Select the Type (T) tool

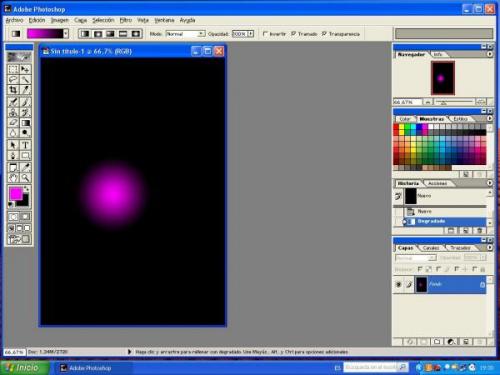[x=25, y=145]
